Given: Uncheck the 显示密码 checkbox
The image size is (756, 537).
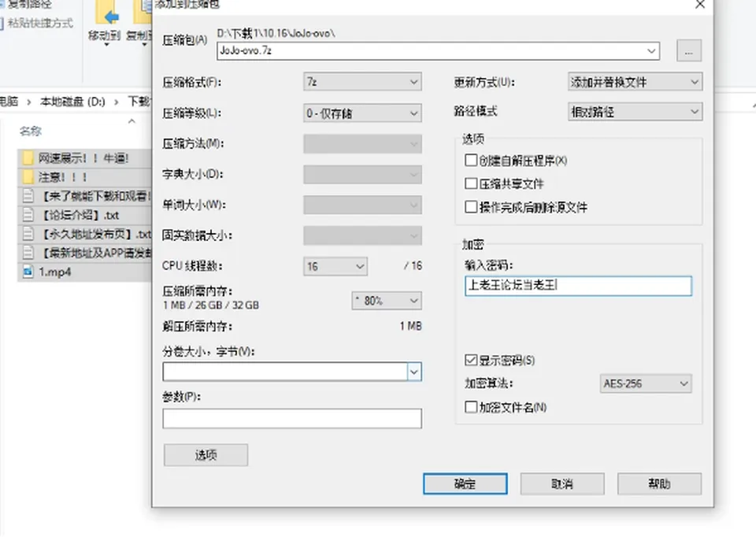Looking at the screenshot, I should pos(471,360).
